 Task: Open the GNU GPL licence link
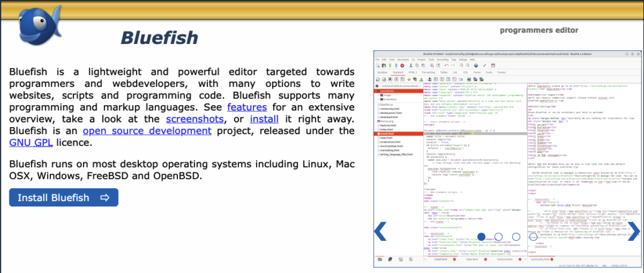coord(30,143)
